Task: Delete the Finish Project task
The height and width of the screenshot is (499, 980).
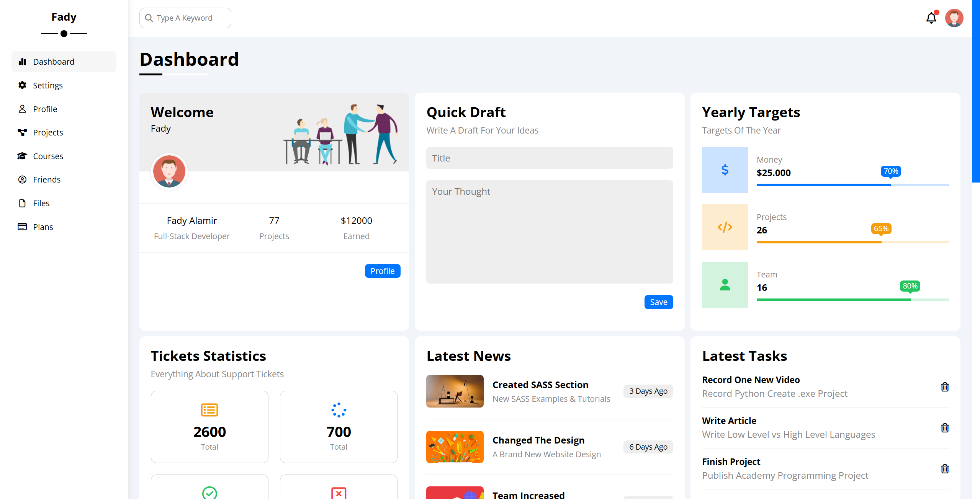Action: [x=945, y=469]
